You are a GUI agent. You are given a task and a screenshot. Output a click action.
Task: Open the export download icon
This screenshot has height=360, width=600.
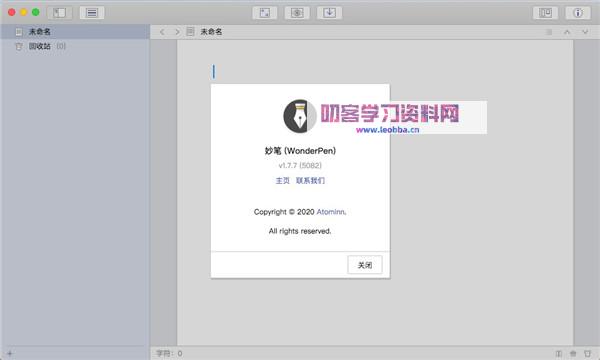[329, 13]
